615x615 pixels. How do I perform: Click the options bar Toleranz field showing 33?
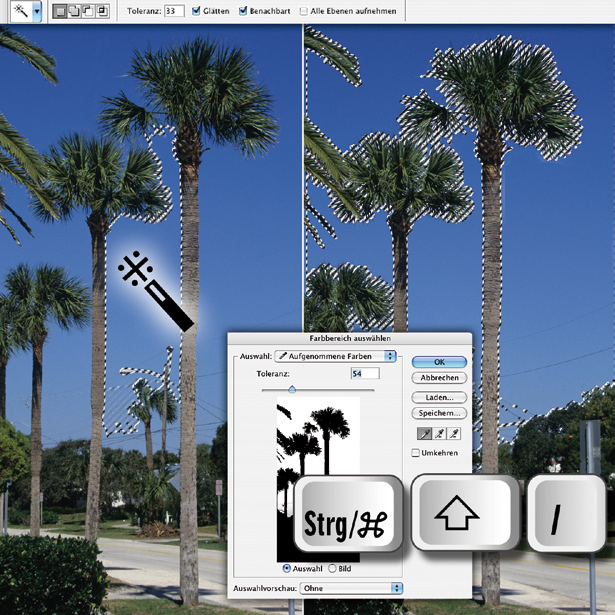click(174, 11)
